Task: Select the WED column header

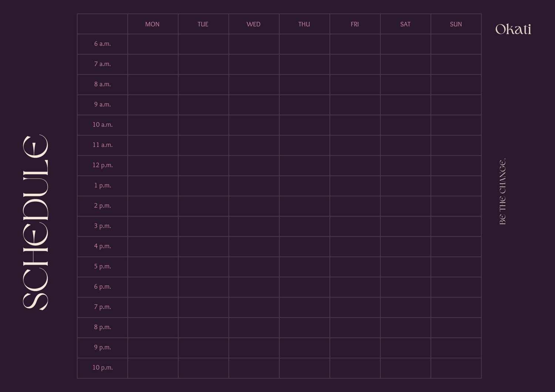Action: point(253,24)
